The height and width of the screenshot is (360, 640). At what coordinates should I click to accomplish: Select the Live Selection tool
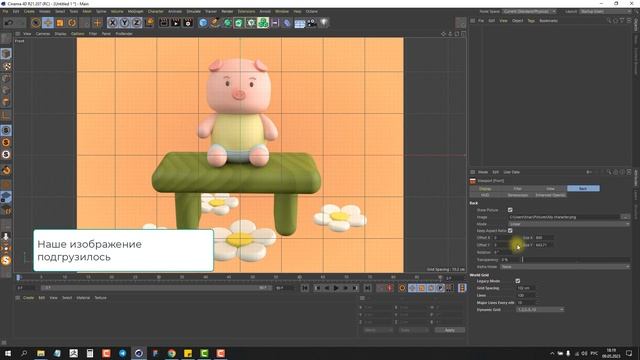[36, 23]
